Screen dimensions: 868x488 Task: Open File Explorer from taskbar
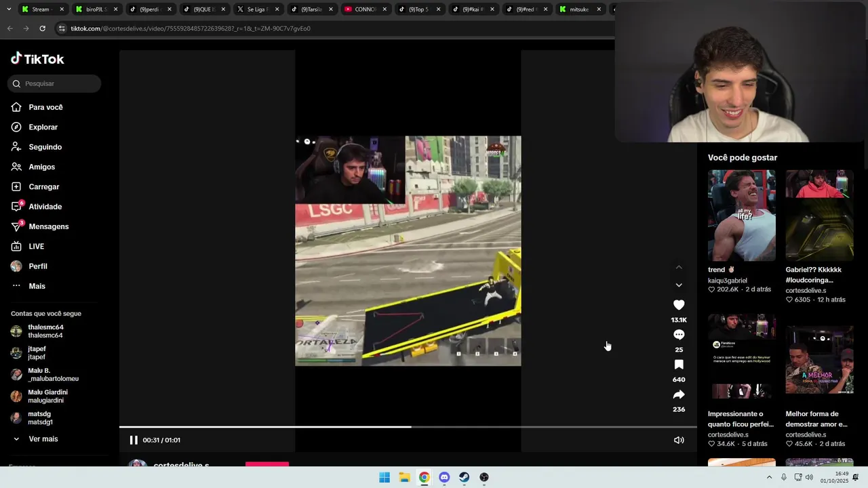tap(404, 477)
